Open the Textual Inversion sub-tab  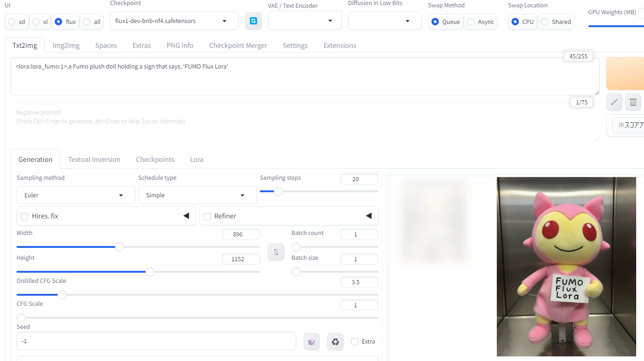(94, 160)
